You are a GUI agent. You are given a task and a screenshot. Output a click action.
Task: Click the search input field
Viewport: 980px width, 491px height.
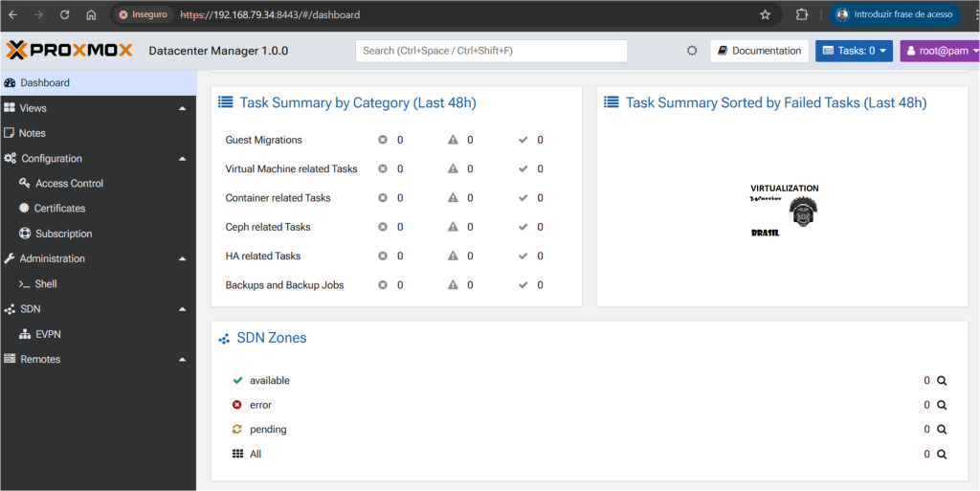click(491, 51)
